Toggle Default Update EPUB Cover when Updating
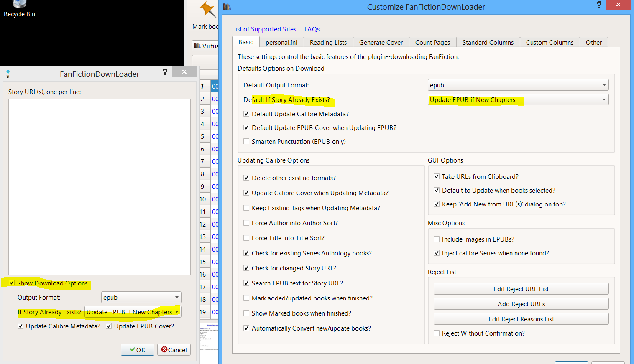 point(246,127)
